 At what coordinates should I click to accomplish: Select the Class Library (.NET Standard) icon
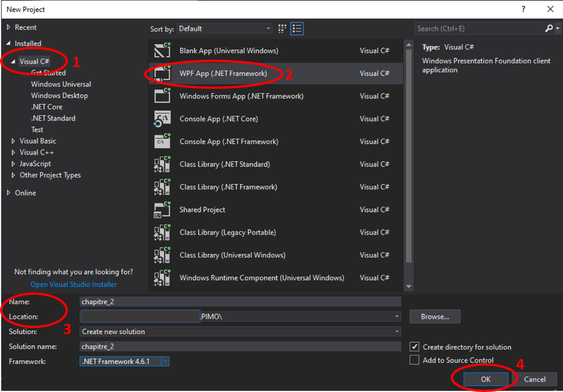tap(162, 164)
